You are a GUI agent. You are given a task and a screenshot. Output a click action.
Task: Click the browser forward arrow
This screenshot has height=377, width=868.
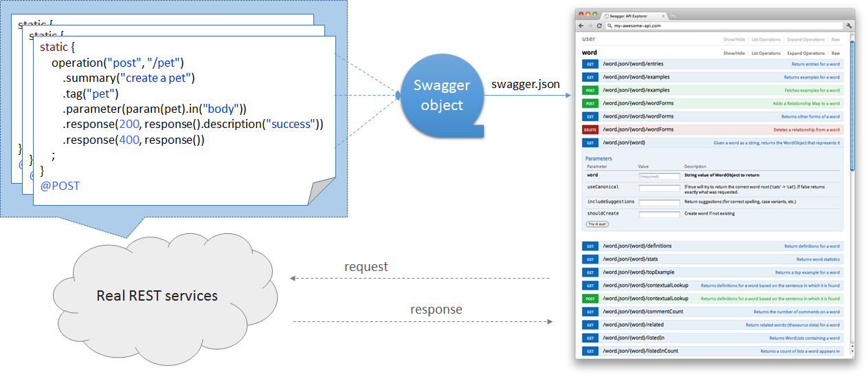(590, 25)
